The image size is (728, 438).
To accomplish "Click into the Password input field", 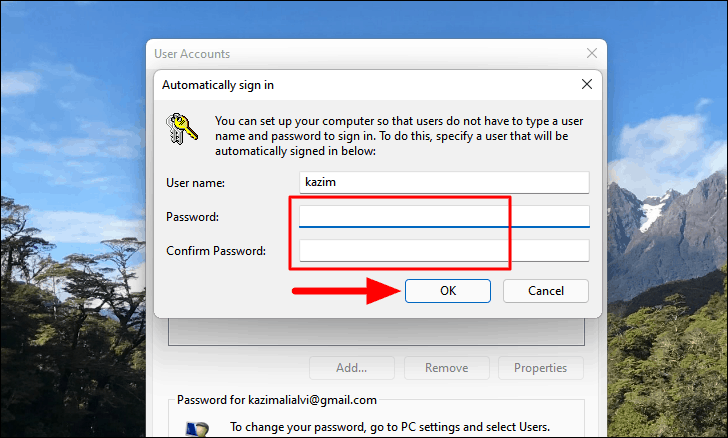I will [x=444, y=216].
